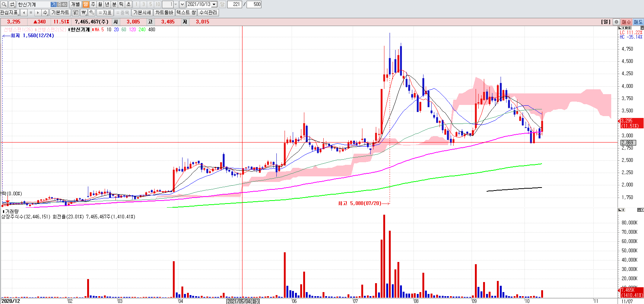Open the 기본시세 basic quote tab

pos(142,12)
